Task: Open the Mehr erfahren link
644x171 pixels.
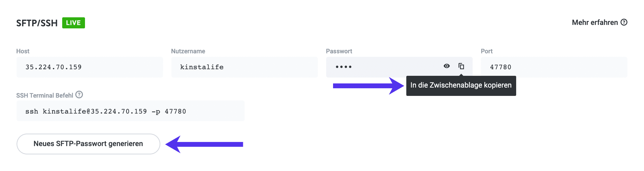Action: point(595,22)
